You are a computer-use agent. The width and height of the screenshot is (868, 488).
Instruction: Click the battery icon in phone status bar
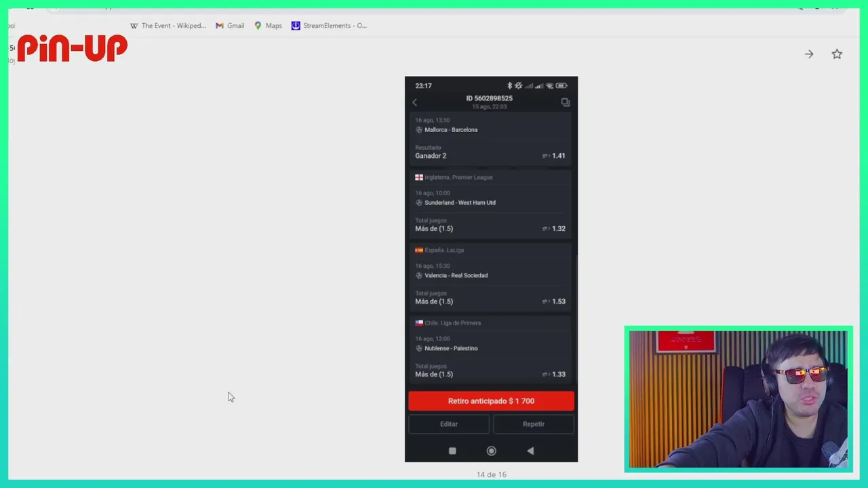coord(561,86)
